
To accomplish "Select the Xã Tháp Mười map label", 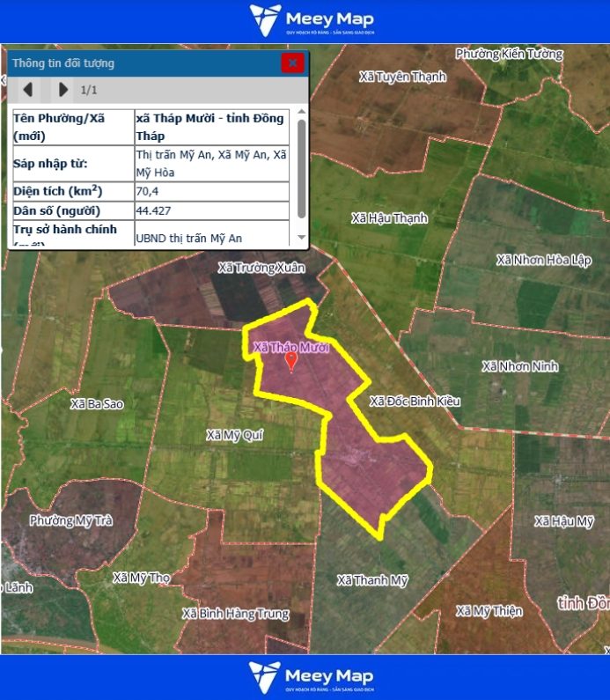I will pos(290,347).
